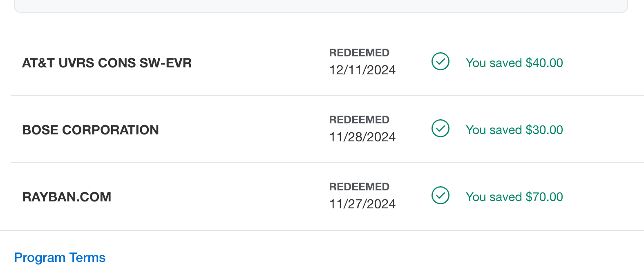The image size is (644, 277).
Task: Click the $70.00 savings amount
Action: [x=544, y=197]
